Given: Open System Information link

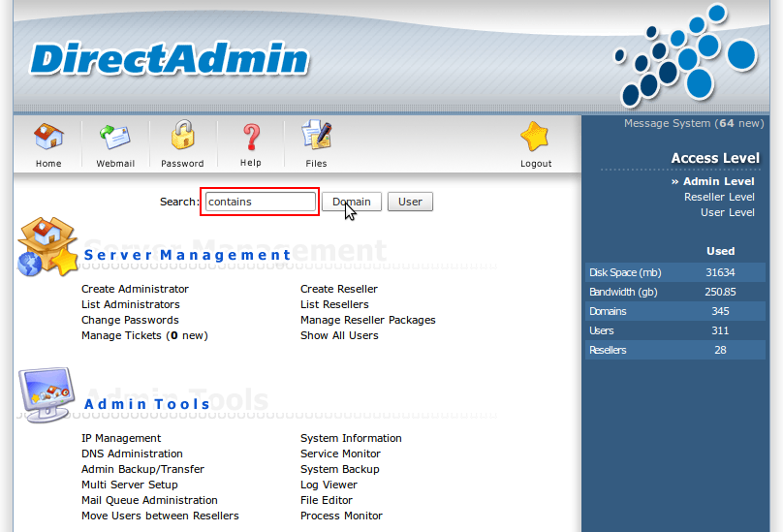Looking at the screenshot, I should click(x=351, y=438).
